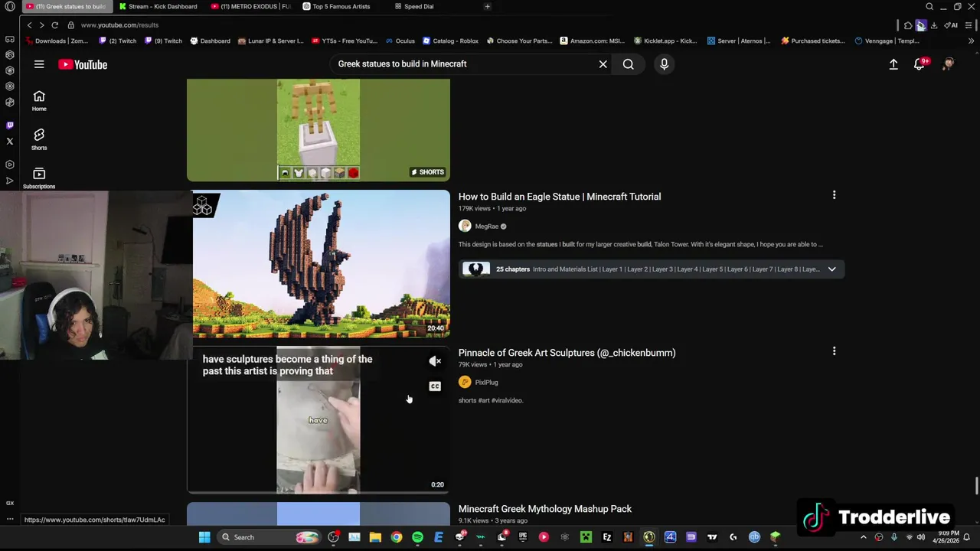Toggle captions on the sculptures preview
This screenshot has height=551, width=980.
click(x=435, y=386)
